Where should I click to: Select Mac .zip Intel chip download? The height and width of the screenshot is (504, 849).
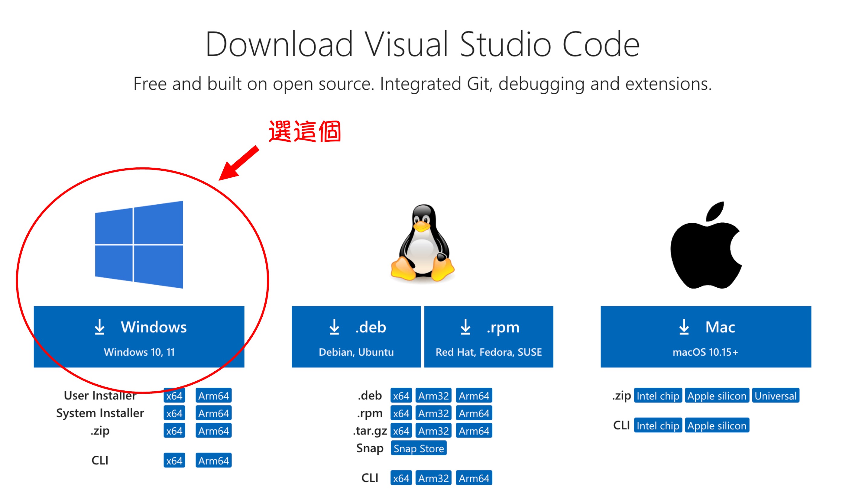coord(658,396)
